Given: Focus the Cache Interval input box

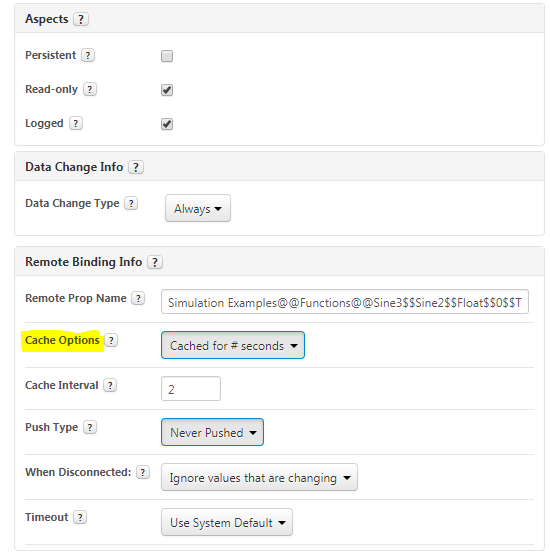Looking at the screenshot, I should (x=191, y=389).
